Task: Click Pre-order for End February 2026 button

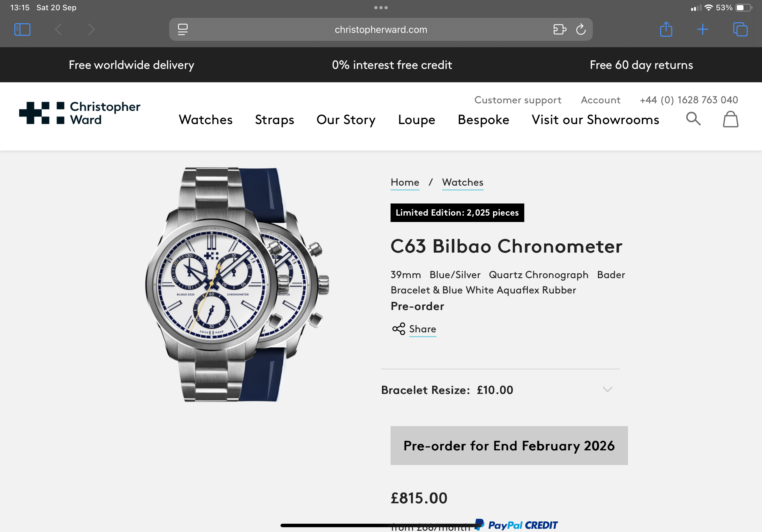Action: pos(509,446)
